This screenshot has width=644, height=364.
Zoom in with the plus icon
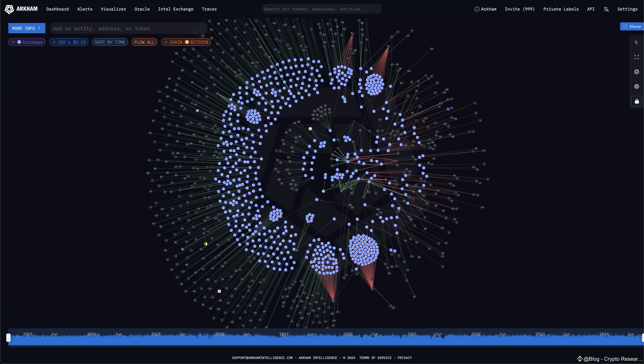[x=637, y=72]
